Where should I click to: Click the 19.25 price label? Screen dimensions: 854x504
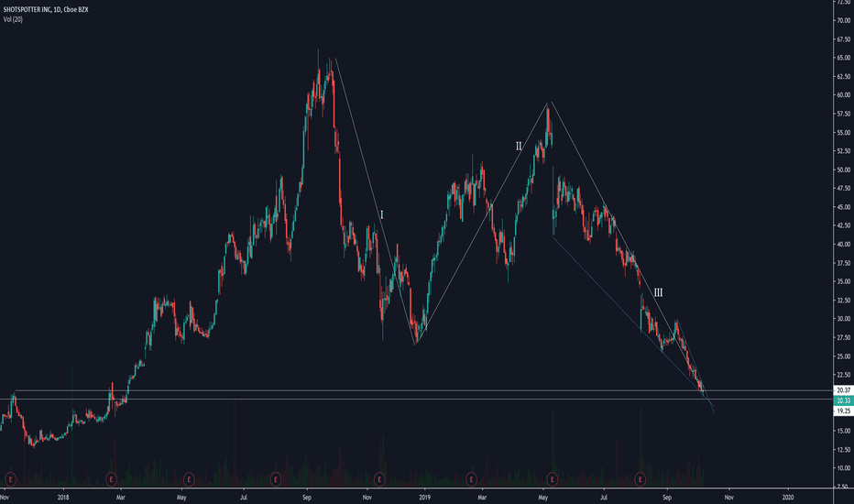pyautogui.click(x=844, y=411)
